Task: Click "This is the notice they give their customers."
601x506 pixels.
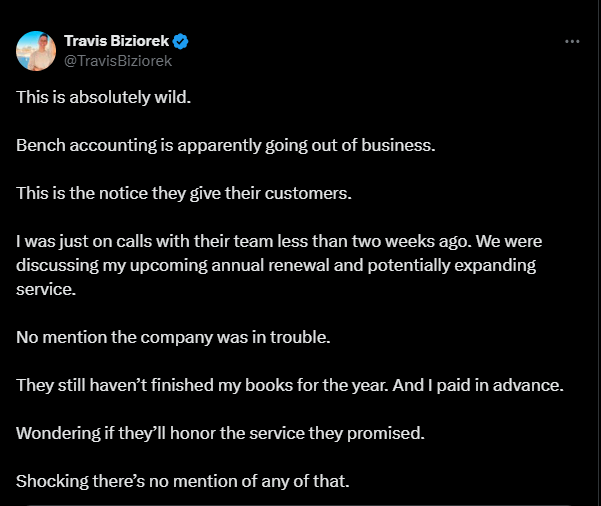Action: (x=184, y=193)
